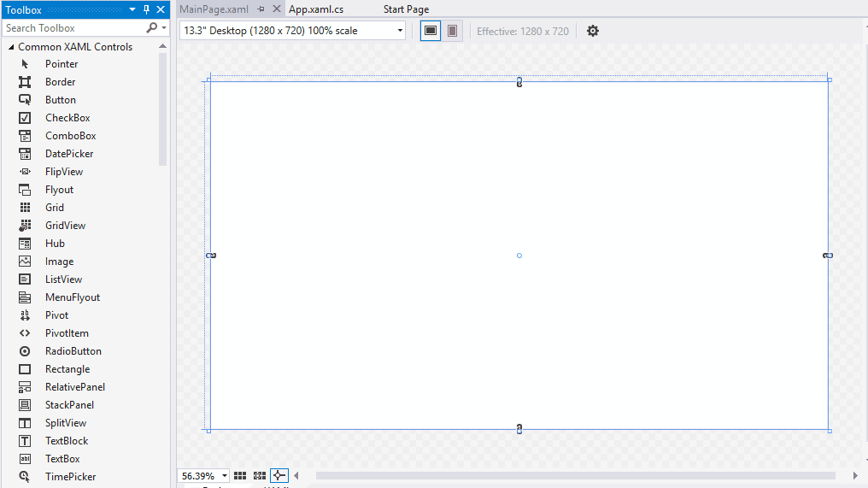Open the Start Page tab
The width and height of the screenshot is (868, 488).
click(406, 9)
